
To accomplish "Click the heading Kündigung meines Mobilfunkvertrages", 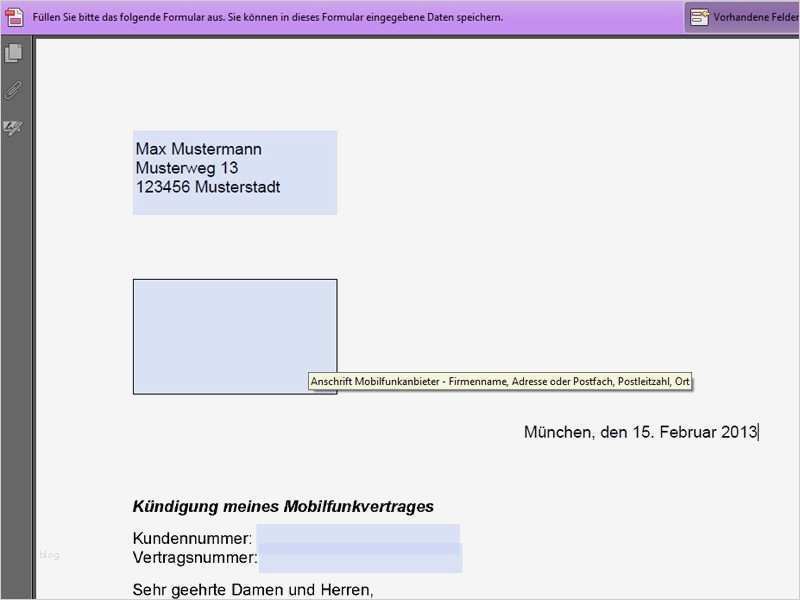I will 284,506.
